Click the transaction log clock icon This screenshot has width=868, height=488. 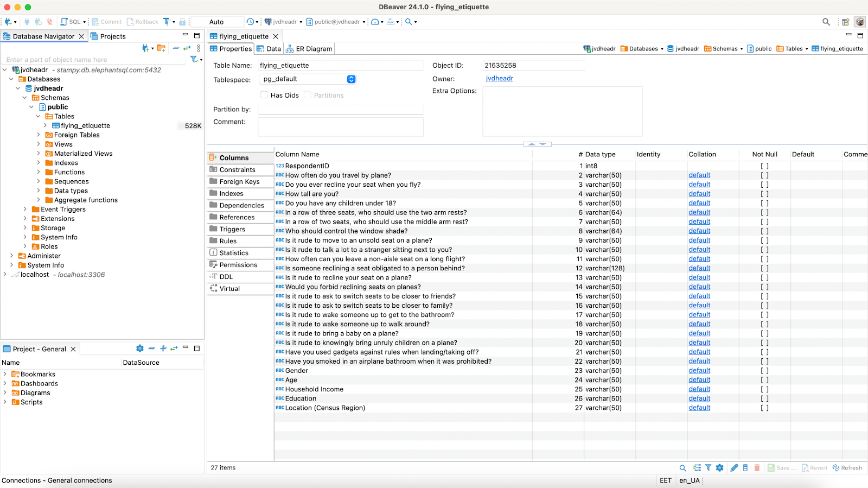tap(250, 22)
